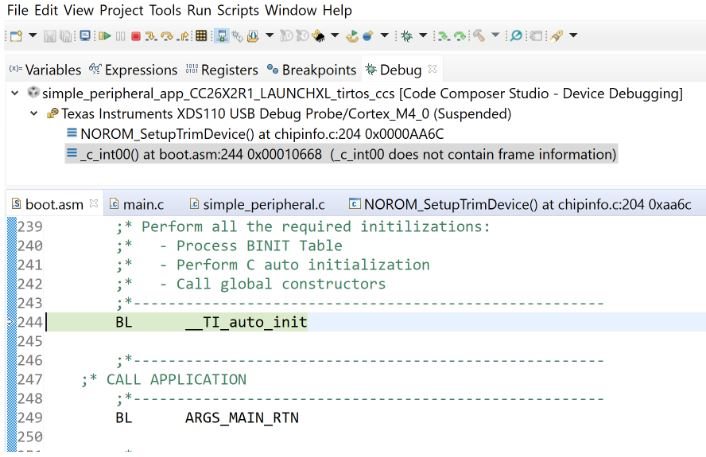Close the boot.asm editor tab
This screenshot has height=457, width=706.
point(94,204)
